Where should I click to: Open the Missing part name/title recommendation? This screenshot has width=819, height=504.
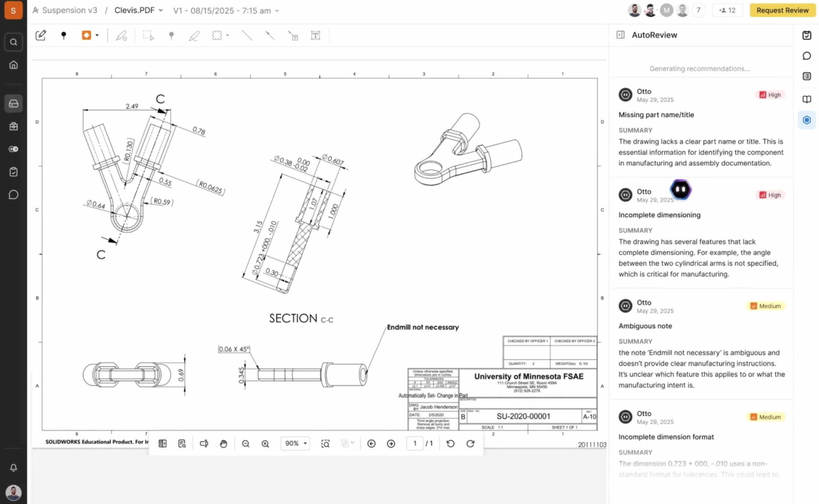click(656, 115)
